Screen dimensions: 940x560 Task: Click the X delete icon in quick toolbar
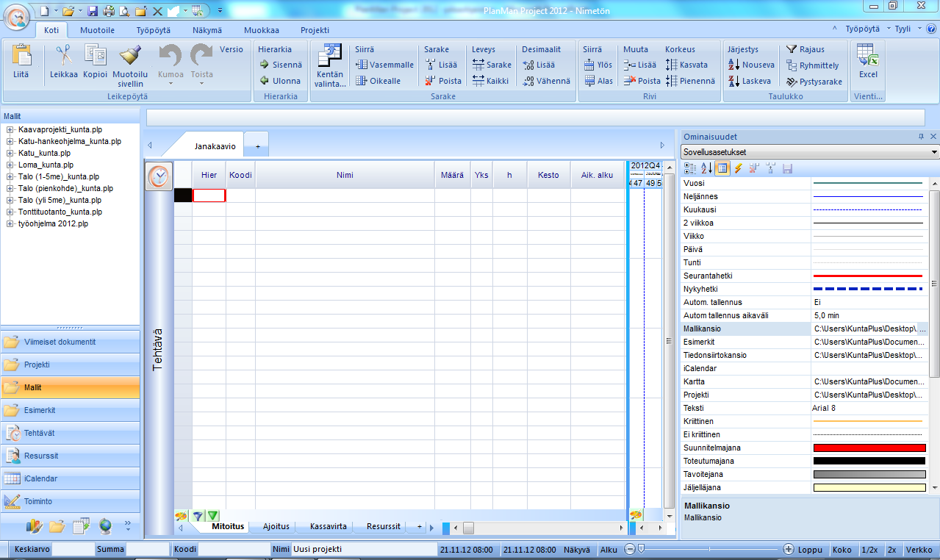click(158, 11)
